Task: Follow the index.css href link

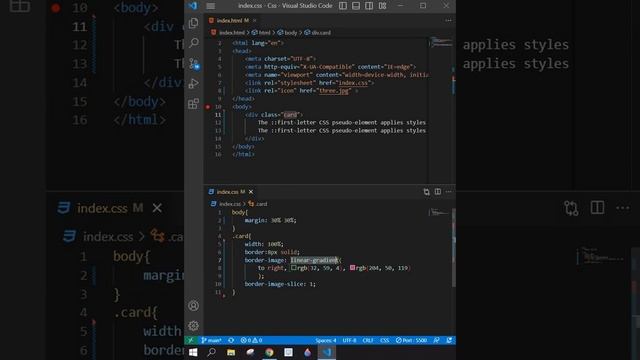Action: [353, 83]
